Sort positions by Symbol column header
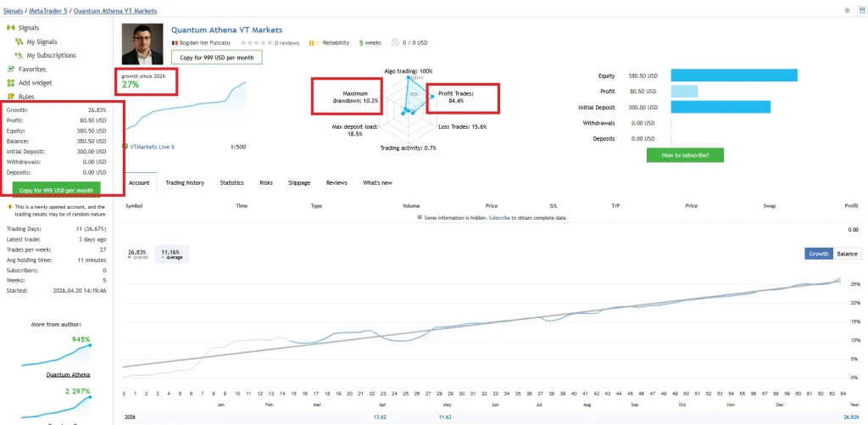The width and height of the screenshot is (868, 425). click(x=134, y=206)
